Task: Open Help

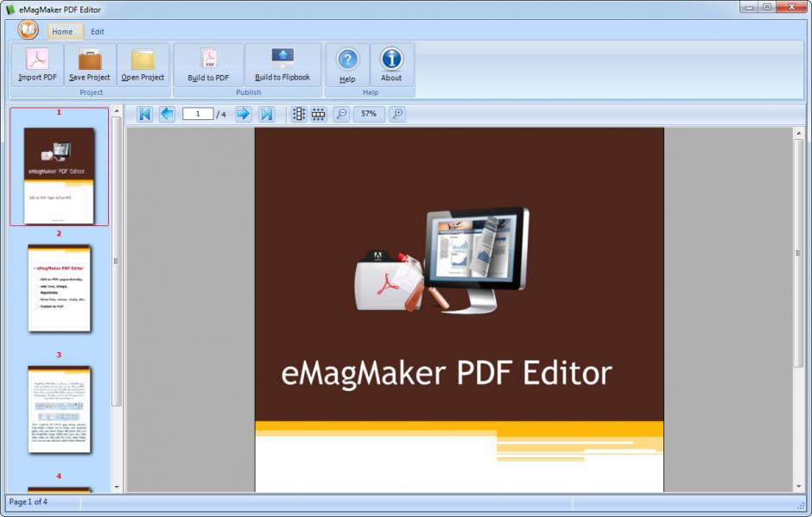Action: click(x=347, y=66)
